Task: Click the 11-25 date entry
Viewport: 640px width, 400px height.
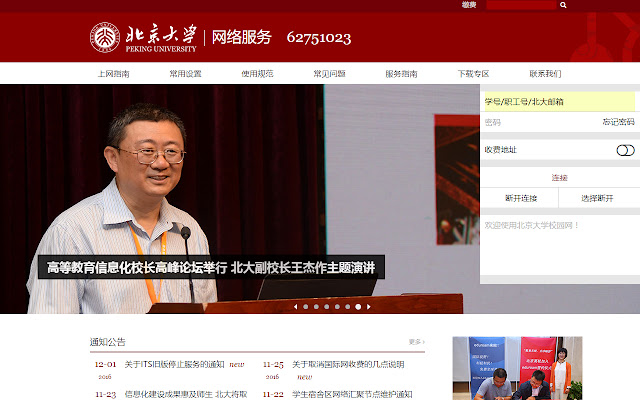Action: pos(273,364)
